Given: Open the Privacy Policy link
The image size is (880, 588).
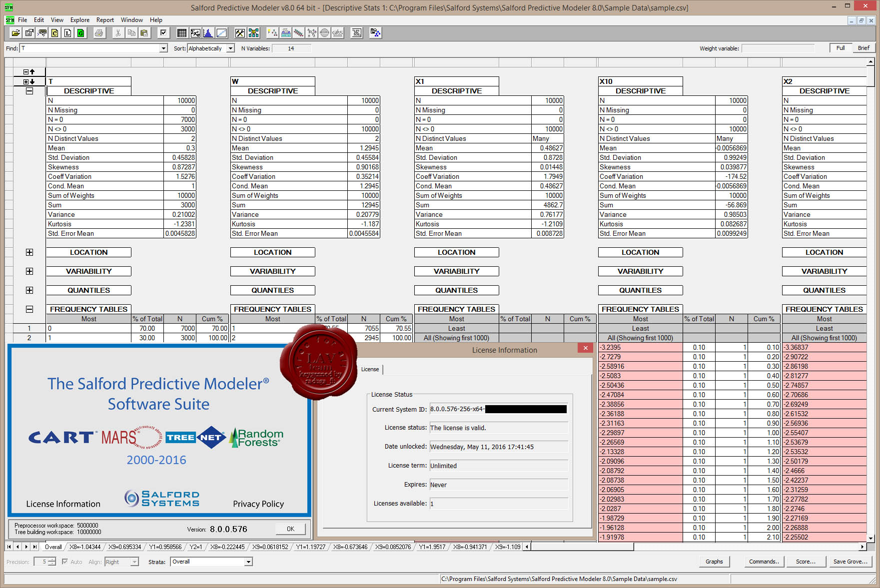Looking at the screenshot, I should (x=258, y=504).
